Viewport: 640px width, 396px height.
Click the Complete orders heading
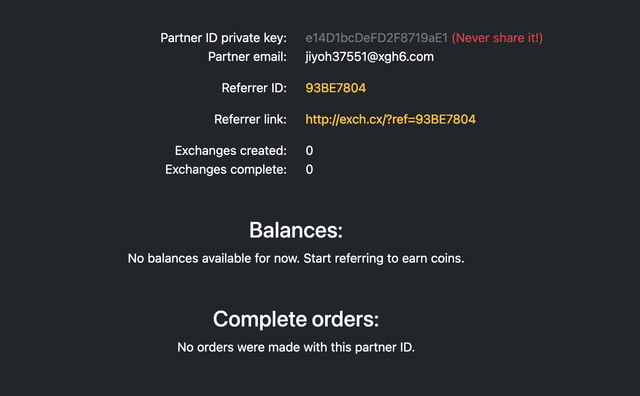click(x=296, y=319)
